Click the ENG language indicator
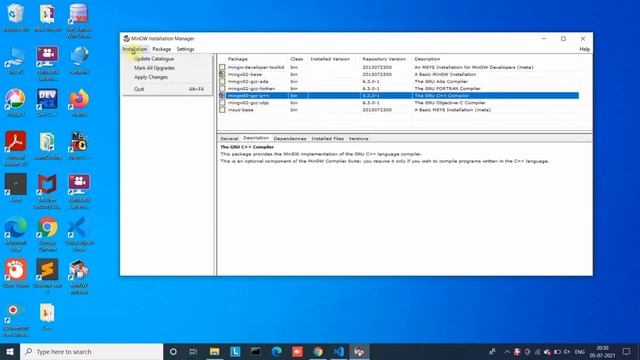 tap(580, 351)
